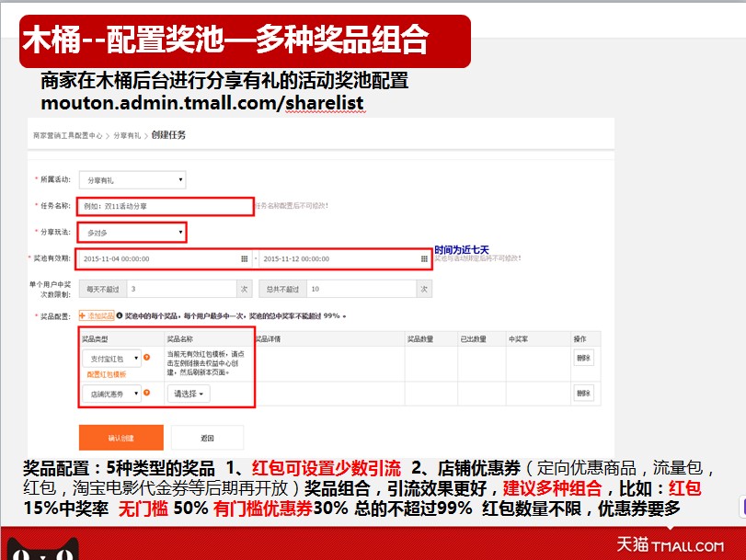Click the 总共不超过 value field containing 10
Image resolution: width=746 pixels, height=560 pixels.
[362, 289]
